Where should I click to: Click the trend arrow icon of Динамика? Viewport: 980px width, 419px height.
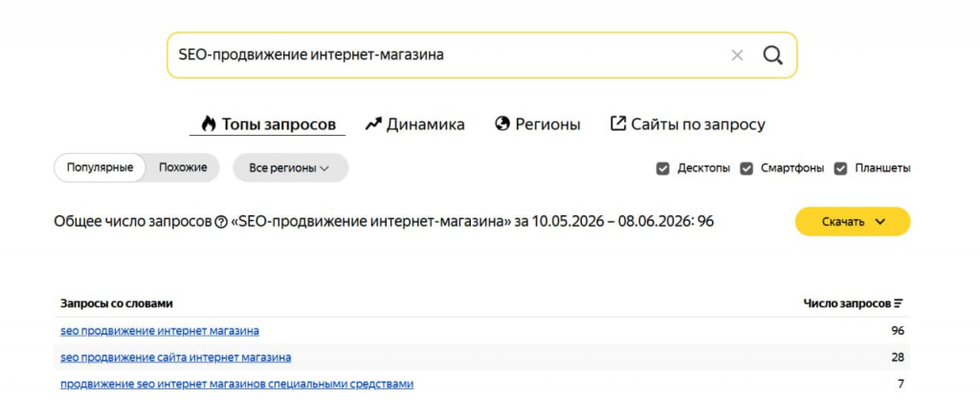[373, 123]
